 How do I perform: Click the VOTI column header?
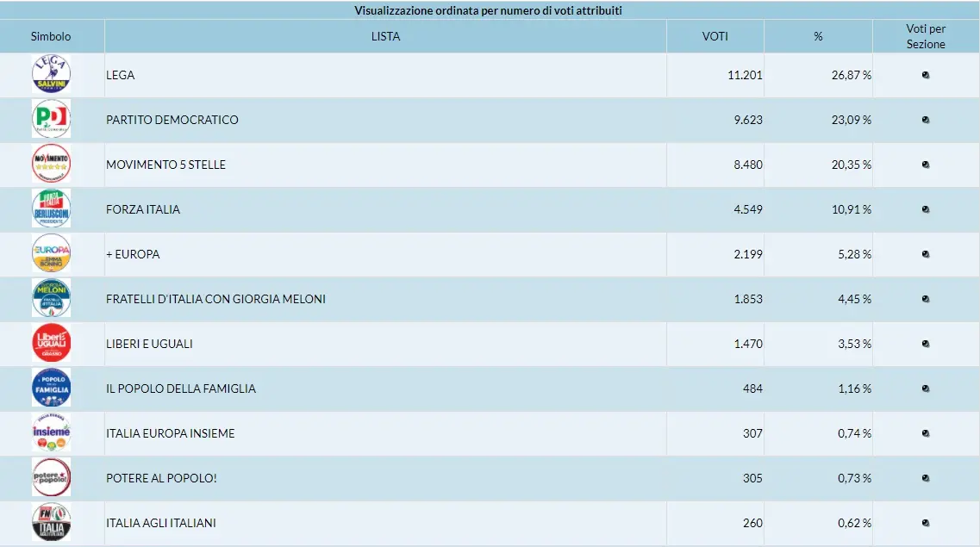pyautogui.click(x=715, y=36)
